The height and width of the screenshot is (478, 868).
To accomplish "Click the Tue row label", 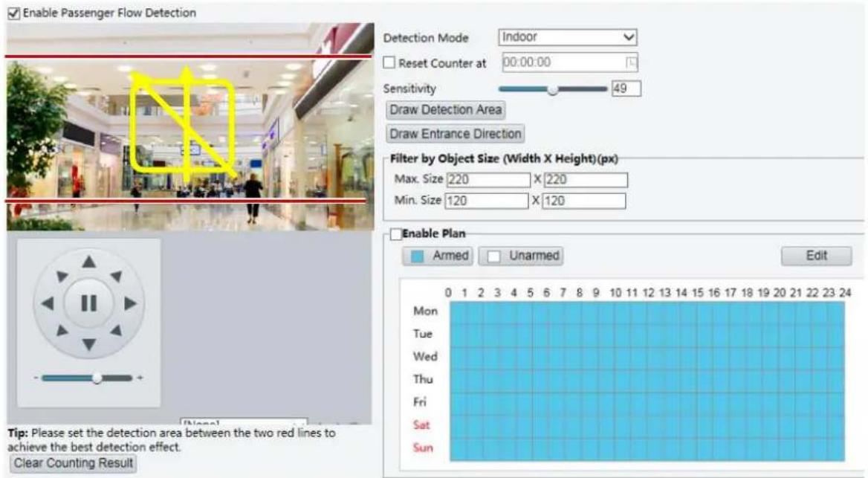I will coord(422,334).
